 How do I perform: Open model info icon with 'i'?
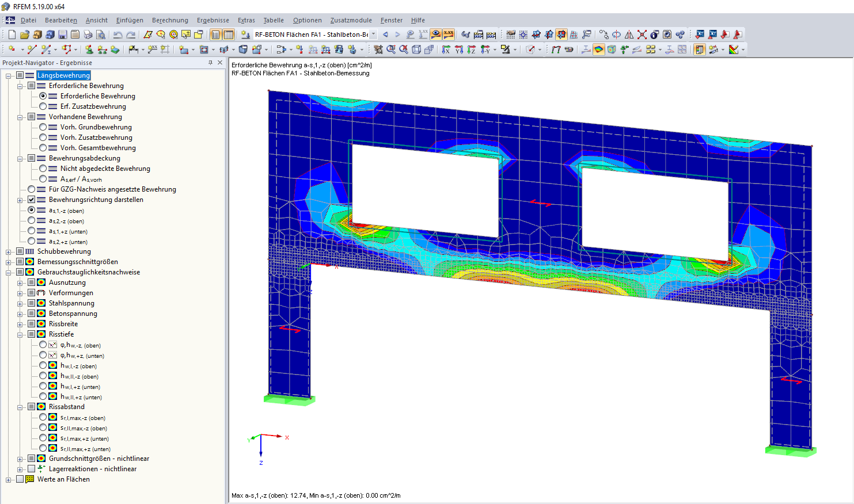(655, 35)
